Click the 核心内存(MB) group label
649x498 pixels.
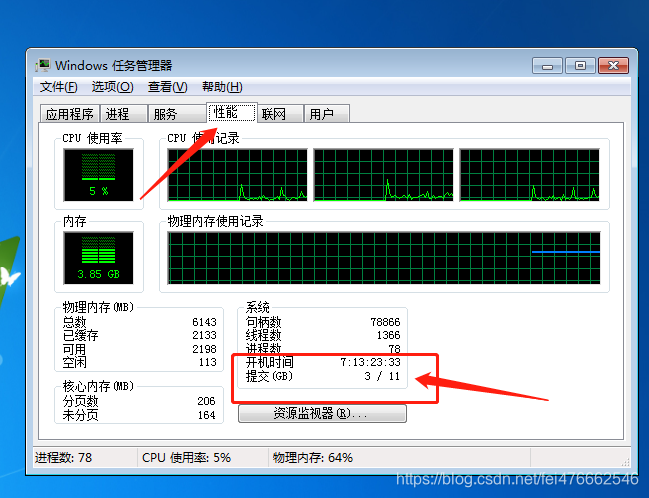[99, 386]
